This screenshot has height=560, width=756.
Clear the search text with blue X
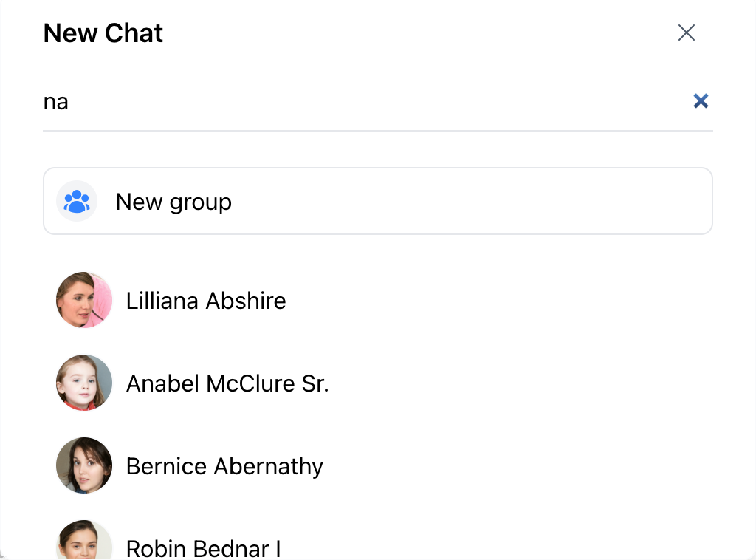[x=701, y=100]
